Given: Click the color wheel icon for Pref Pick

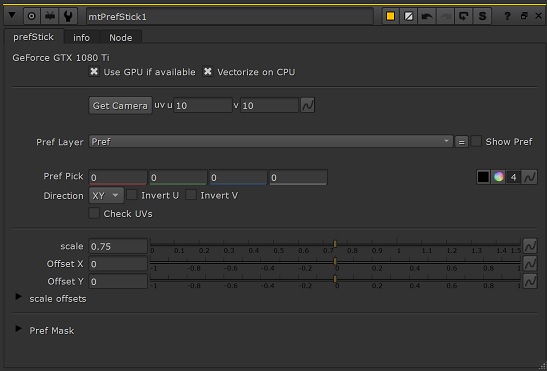Looking at the screenshot, I should [x=499, y=177].
